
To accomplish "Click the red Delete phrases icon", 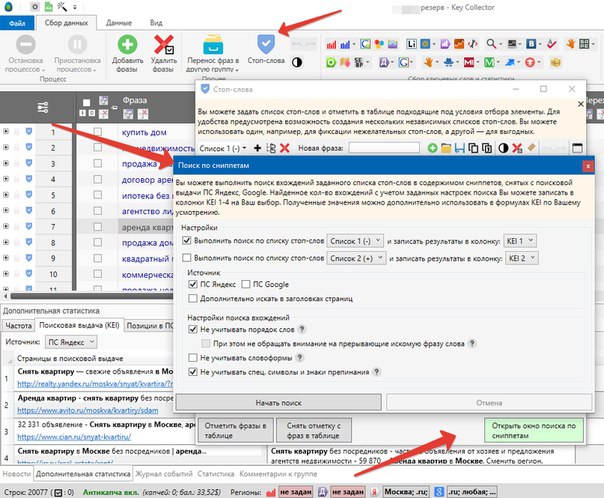I will [163, 44].
